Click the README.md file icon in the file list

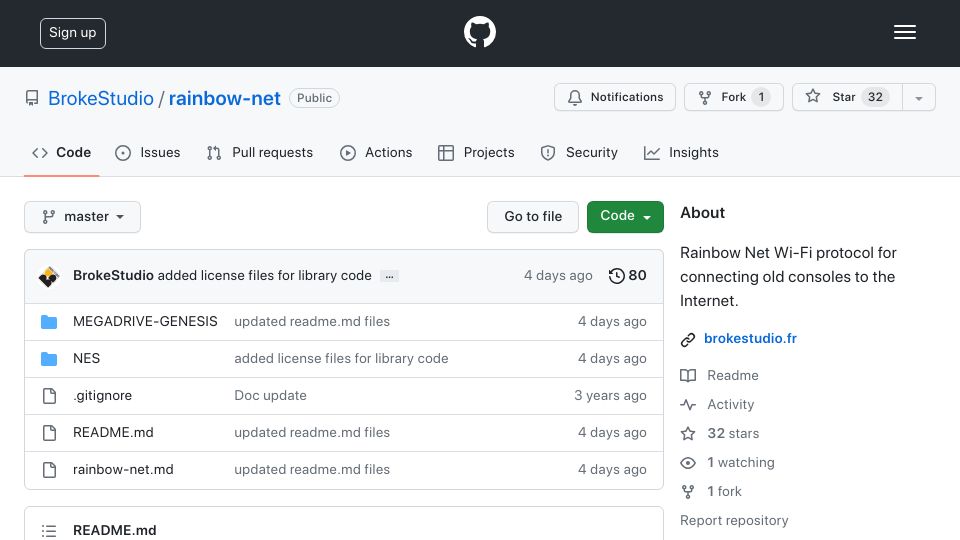click(50, 433)
